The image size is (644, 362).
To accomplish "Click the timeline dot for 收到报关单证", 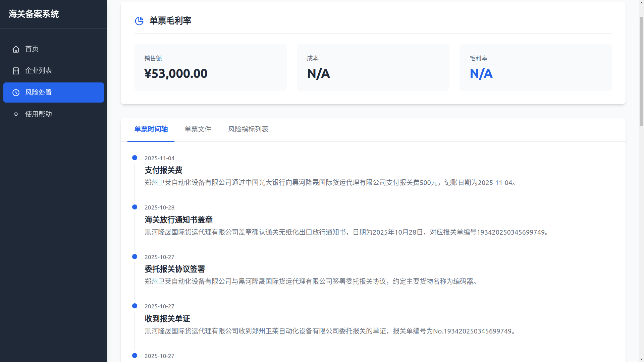I will [x=135, y=306].
